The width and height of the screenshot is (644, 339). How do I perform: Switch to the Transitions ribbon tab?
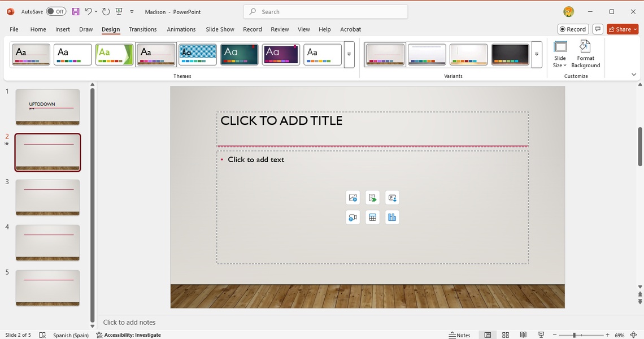point(142,29)
